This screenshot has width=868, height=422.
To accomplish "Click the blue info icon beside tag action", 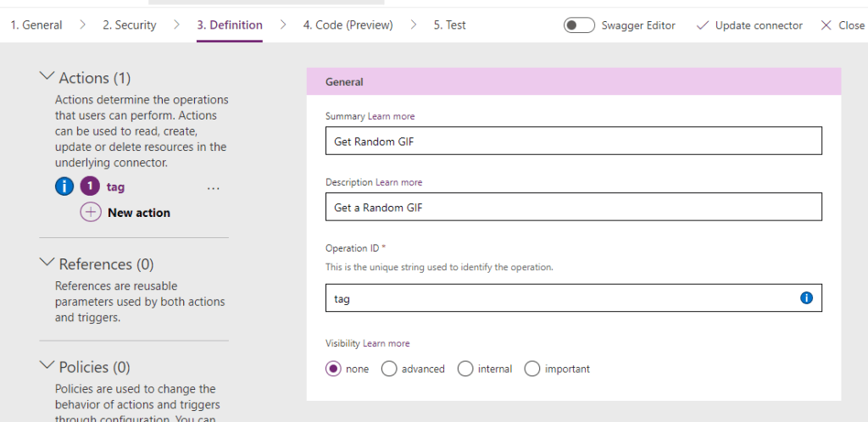I will (x=64, y=187).
